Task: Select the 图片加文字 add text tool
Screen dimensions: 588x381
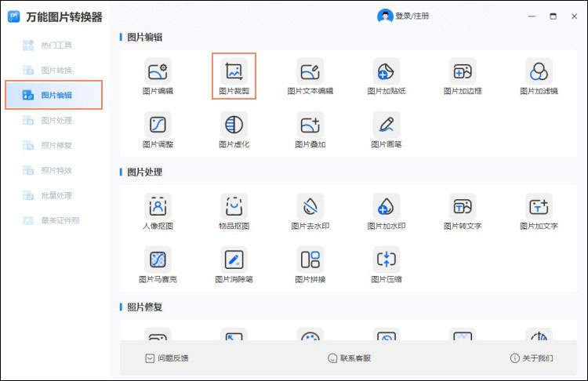Action: tap(539, 207)
